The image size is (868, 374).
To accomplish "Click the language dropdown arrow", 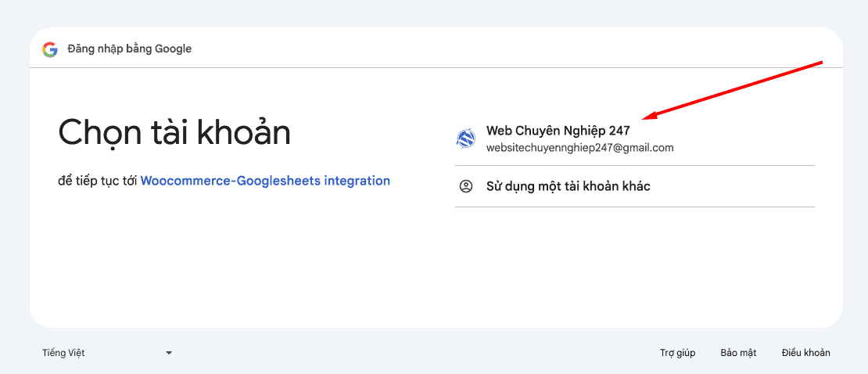I will pyautogui.click(x=169, y=353).
